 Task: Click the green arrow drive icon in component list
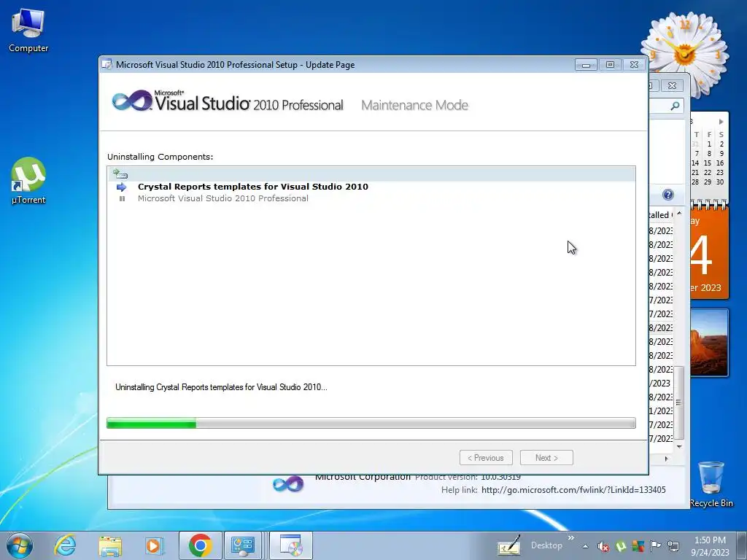click(x=120, y=174)
